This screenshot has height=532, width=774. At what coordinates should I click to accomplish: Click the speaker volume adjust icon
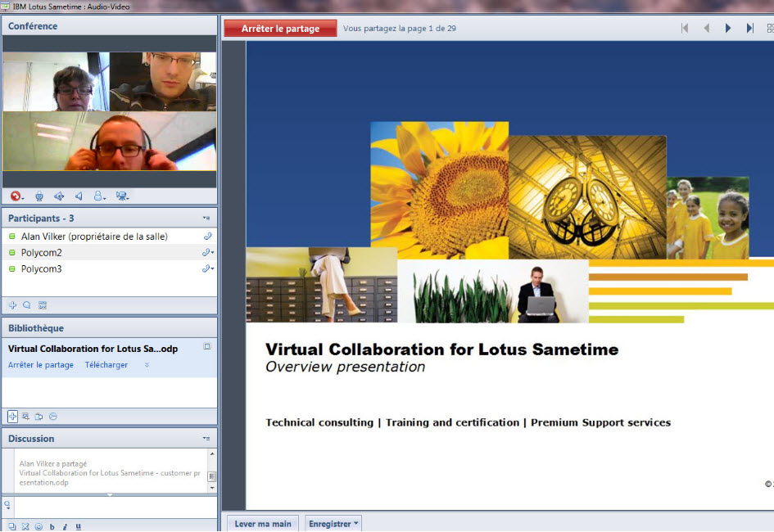pos(59,196)
